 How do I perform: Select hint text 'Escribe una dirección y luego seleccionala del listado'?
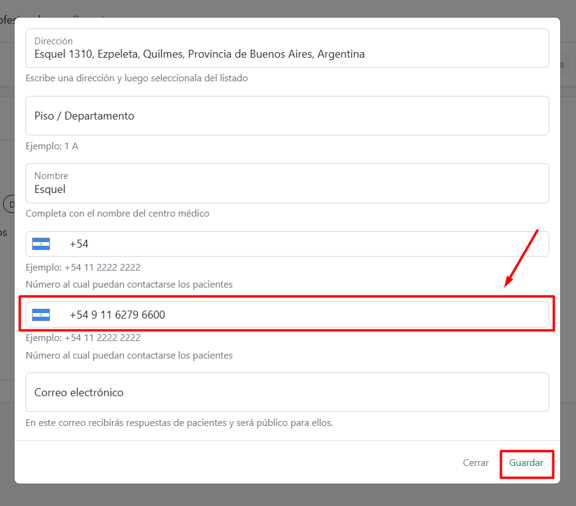pos(137,78)
